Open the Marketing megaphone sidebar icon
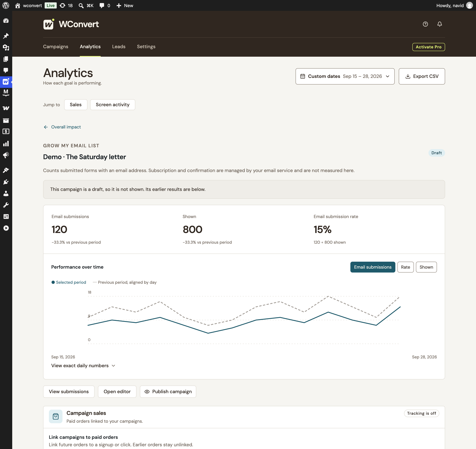The height and width of the screenshot is (449, 476). click(x=6, y=155)
